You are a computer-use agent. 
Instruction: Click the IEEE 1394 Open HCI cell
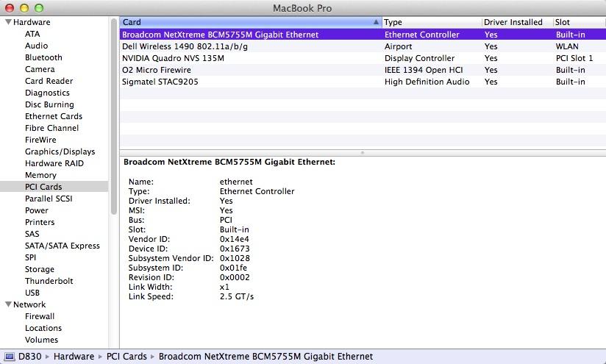click(424, 70)
